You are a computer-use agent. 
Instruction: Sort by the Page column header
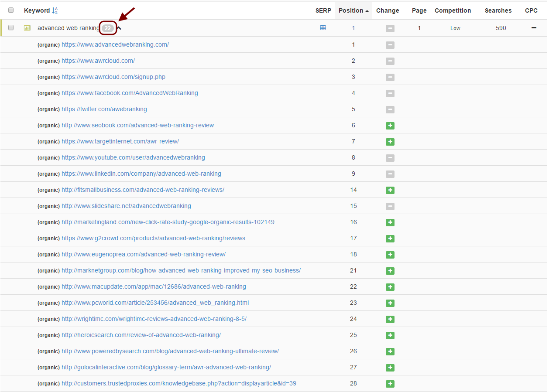[x=419, y=10]
